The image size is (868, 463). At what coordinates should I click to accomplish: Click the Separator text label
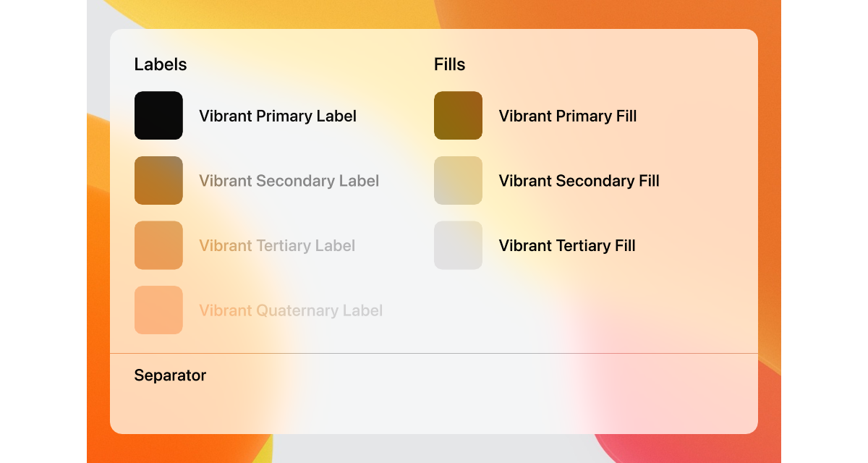170,375
